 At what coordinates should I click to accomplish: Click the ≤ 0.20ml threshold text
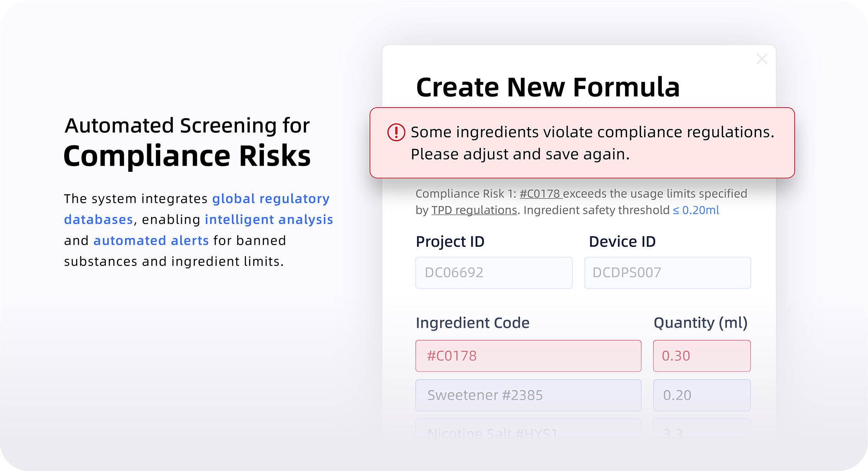click(696, 210)
